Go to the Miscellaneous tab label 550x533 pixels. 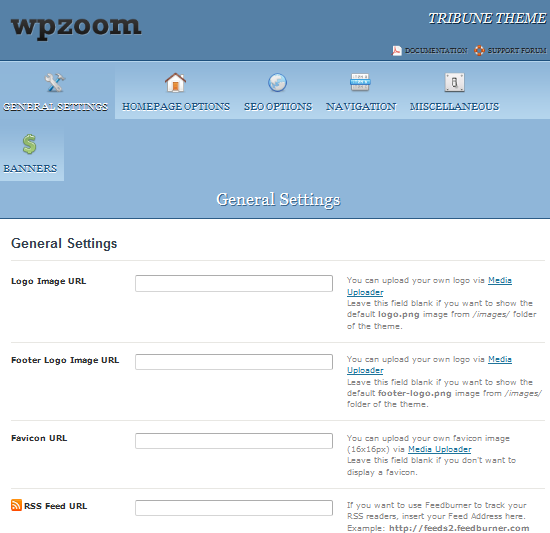[454, 107]
